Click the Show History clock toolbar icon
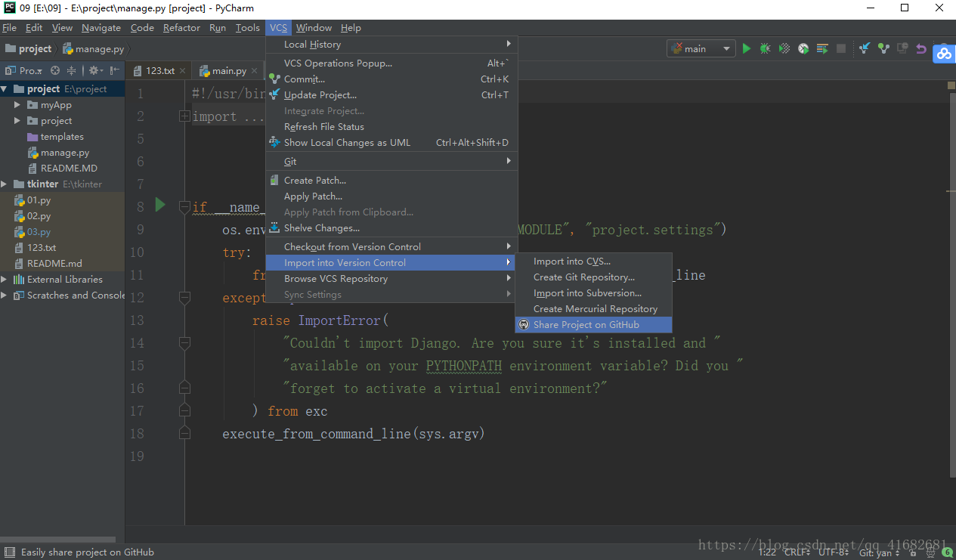 [902, 48]
